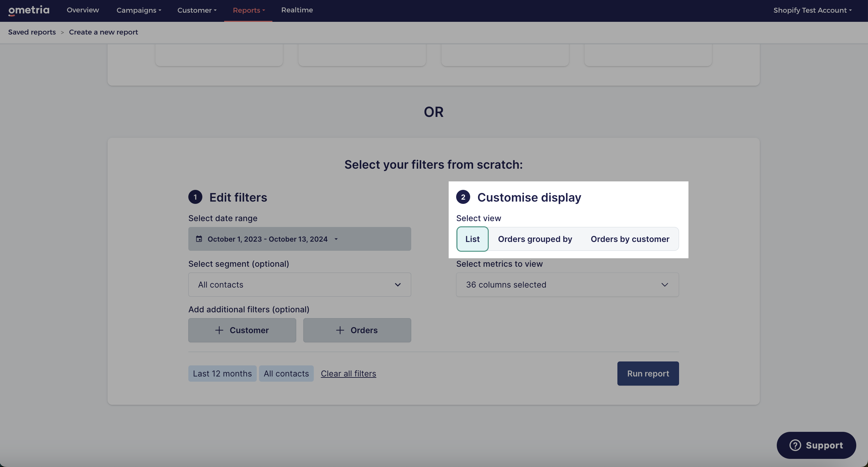Click the Clear all filters link
This screenshot has height=467, width=868.
point(348,374)
